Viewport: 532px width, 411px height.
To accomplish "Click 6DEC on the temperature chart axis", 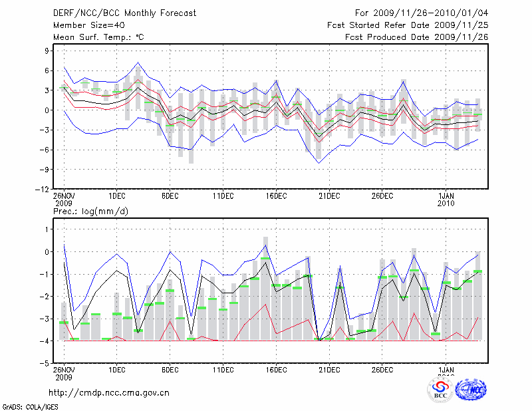I will tap(170, 196).
